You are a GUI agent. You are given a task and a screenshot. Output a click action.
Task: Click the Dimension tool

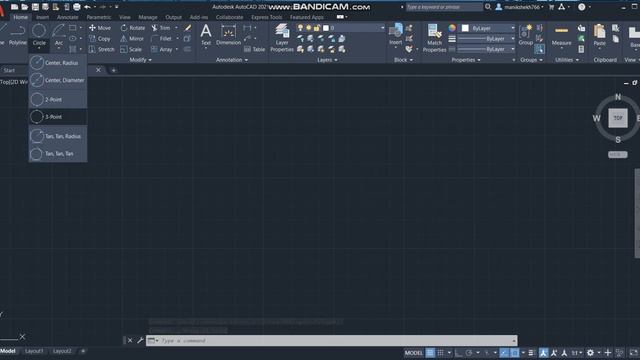[229, 34]
